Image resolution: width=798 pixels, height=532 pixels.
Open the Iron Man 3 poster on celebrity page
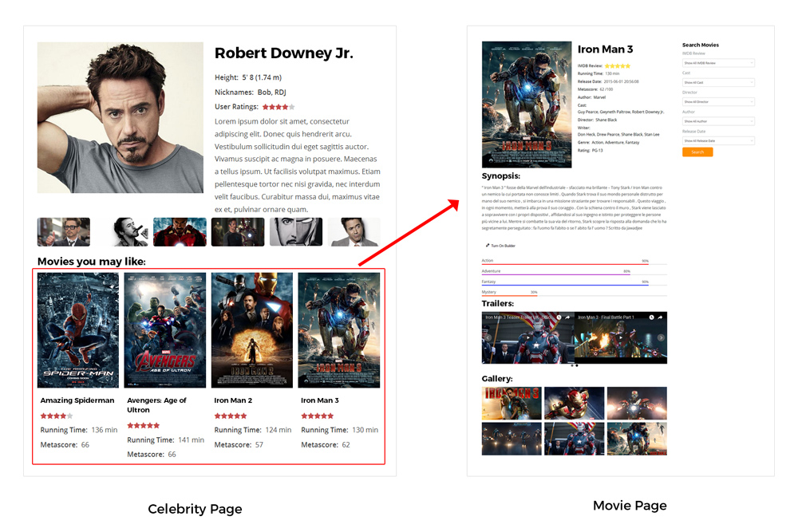tap(339, 330)
